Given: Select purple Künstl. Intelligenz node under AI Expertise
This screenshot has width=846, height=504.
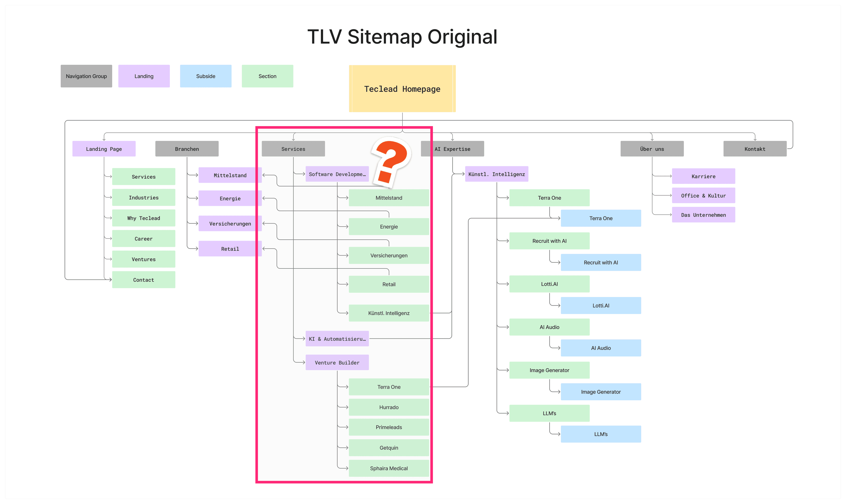Looking at the screenshot, I should coord(496,174).
